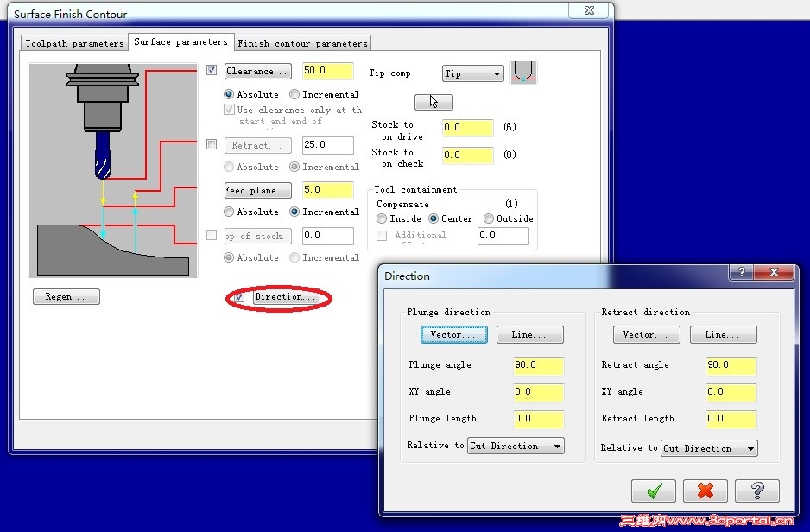
Task: Open Plunge 'Relative to' Cut Direction dropdown
Action: (516, 446)
